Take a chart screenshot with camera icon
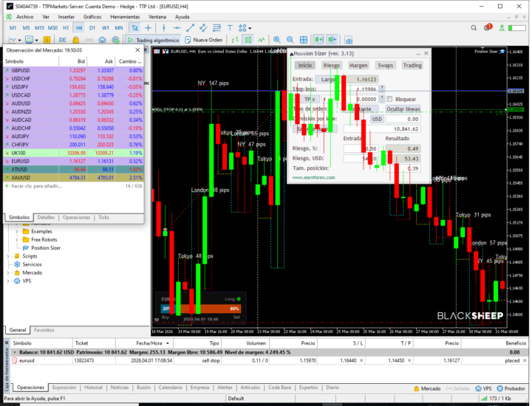 (x=349, y=40)
